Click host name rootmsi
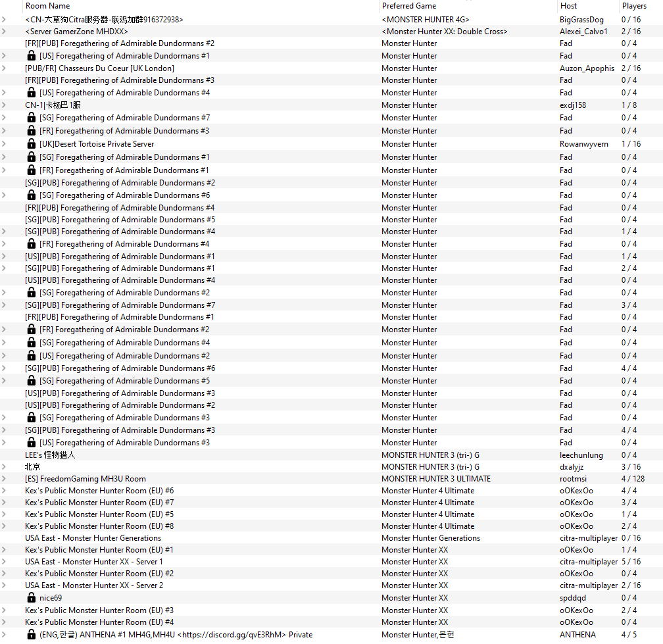 click(573, 479)
